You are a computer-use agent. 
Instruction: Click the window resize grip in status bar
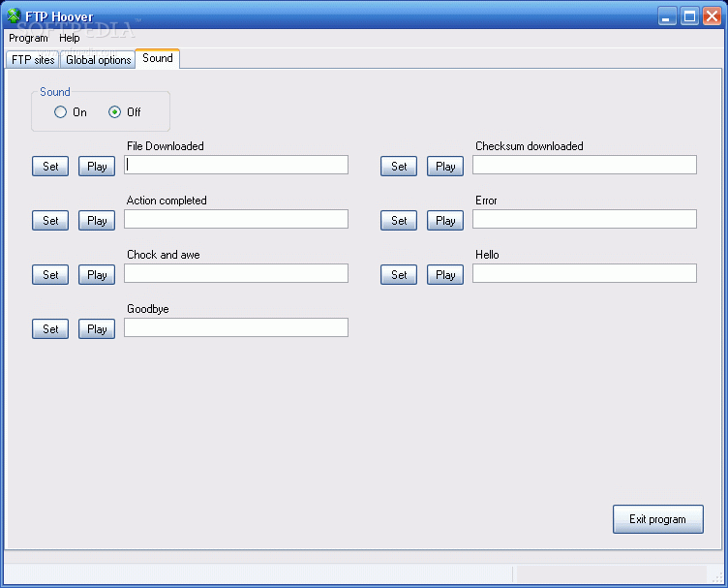tap(717, 576)
